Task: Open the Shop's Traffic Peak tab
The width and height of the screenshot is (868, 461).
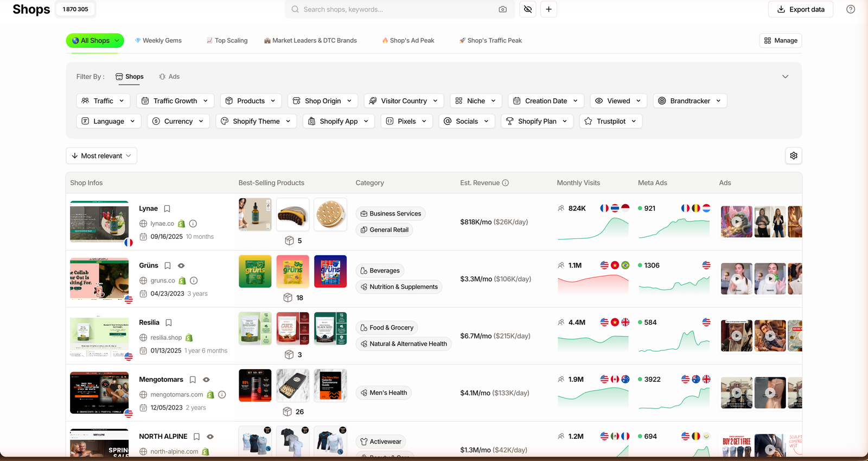Action: click(490, 41)
